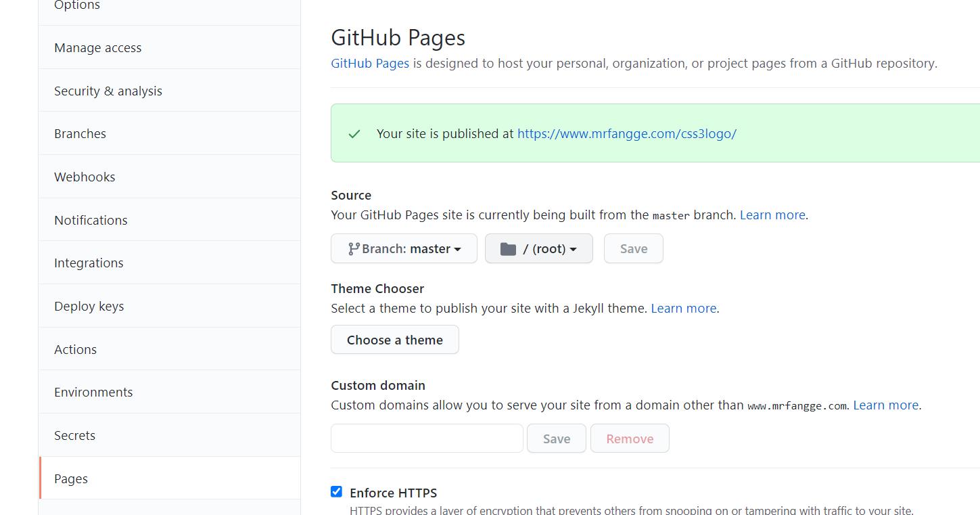Open Manage access settings
Screen dimensions: 980x515
pyautogui.click(x=170, y=47)
